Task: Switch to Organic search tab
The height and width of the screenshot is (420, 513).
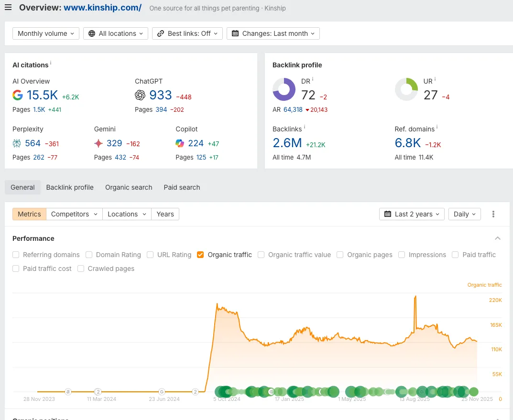Action: point(129,187)
